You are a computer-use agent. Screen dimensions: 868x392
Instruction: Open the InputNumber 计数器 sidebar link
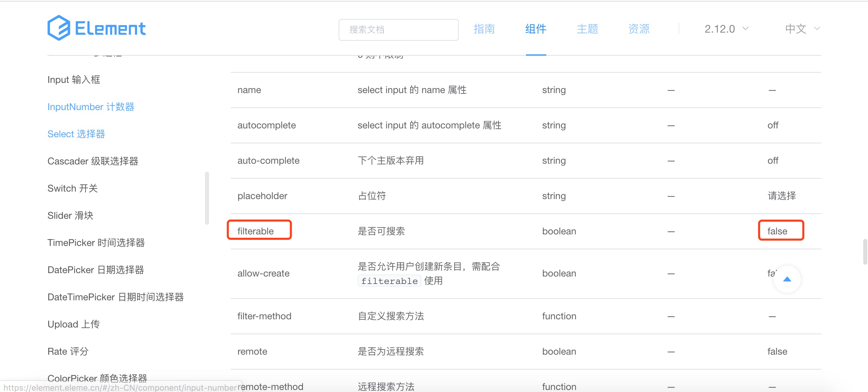coord(91,107)
